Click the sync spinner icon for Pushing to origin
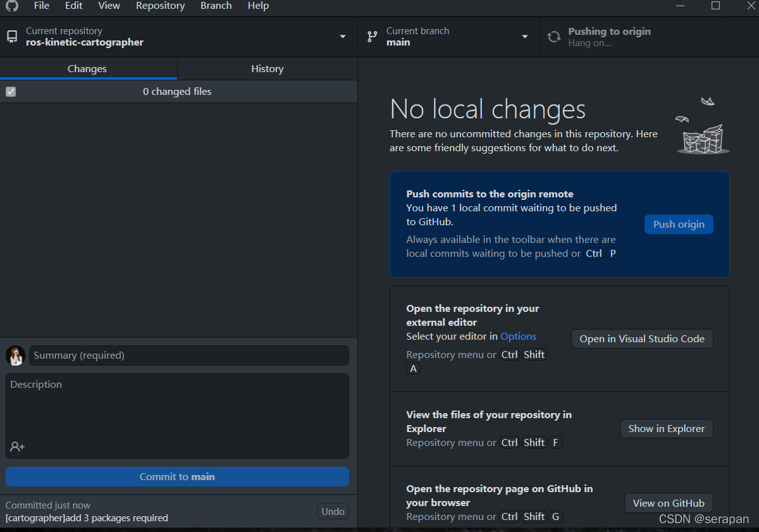This screenshot has width=759, height=532. 554,37
